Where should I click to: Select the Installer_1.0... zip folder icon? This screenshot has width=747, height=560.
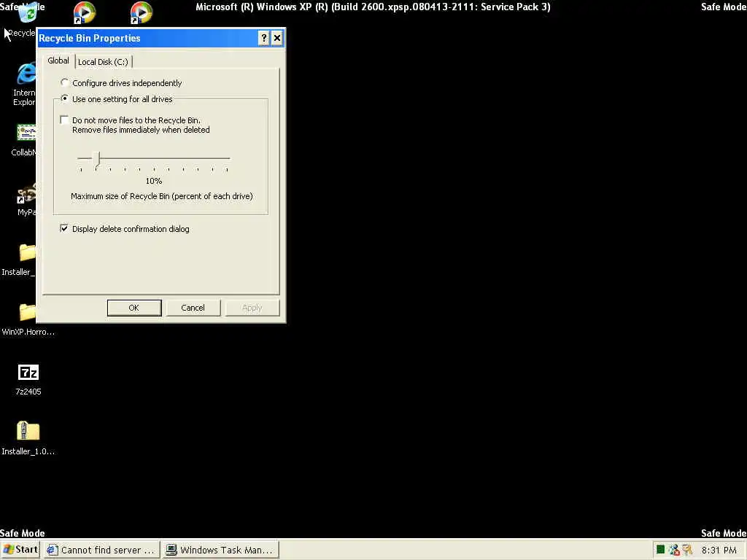coord(28,430)
